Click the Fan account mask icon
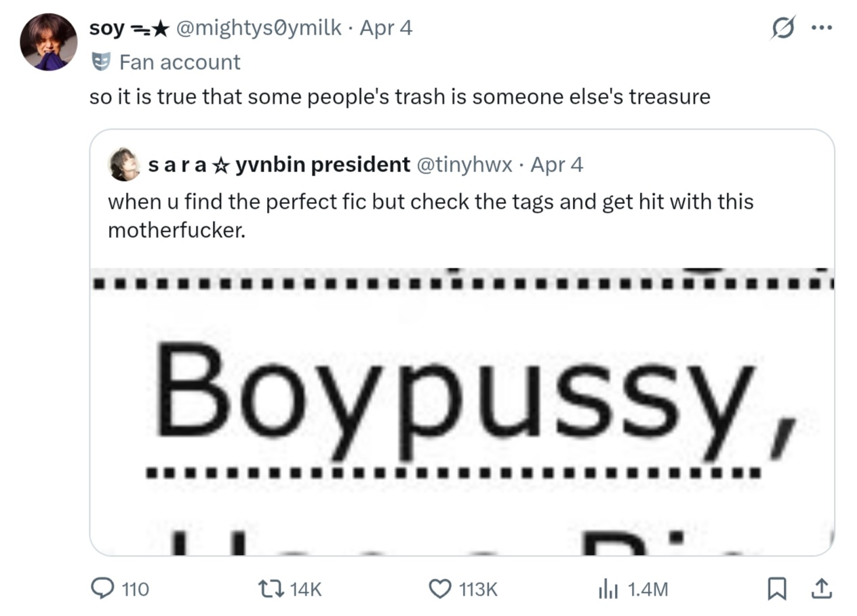The image size is (857, 616). tap(101, 62)
